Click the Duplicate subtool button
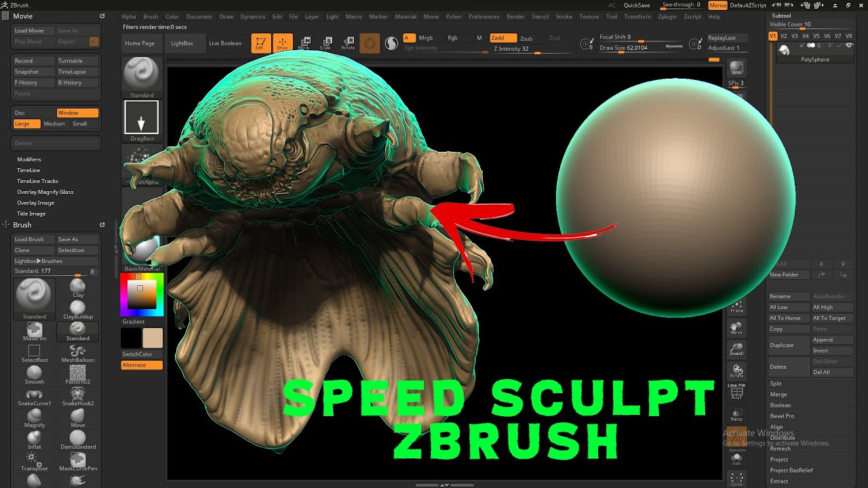The height and width of the screenshot is (488, 868). coord(789,345)
